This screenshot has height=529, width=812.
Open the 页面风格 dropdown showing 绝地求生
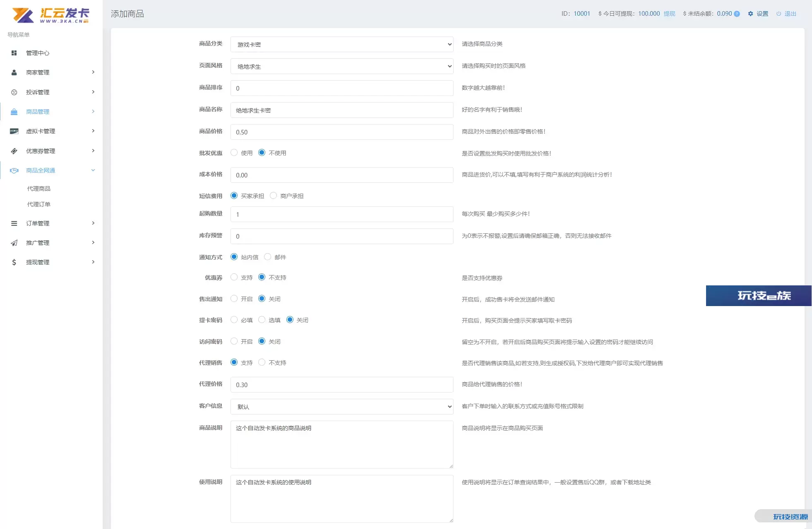(x=342, y=66)
